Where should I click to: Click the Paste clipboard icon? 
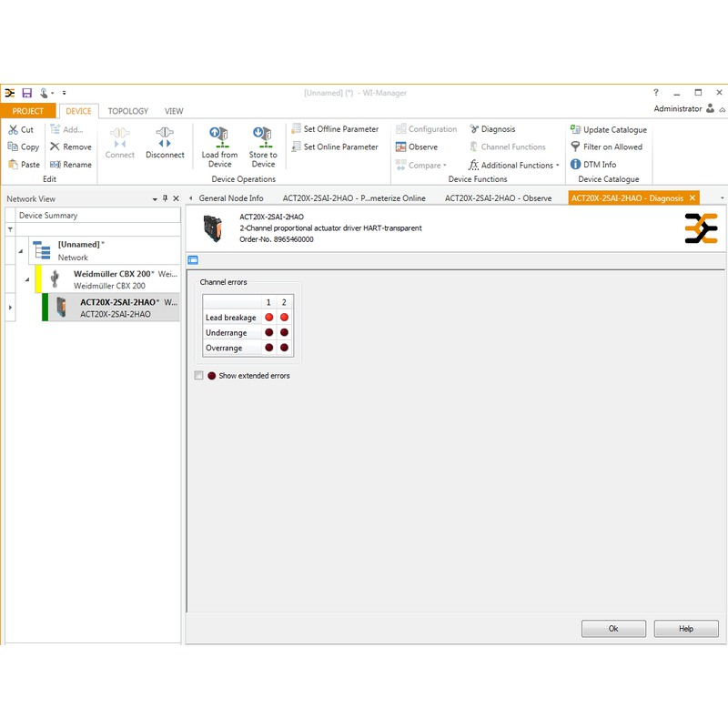click(13, 165)
